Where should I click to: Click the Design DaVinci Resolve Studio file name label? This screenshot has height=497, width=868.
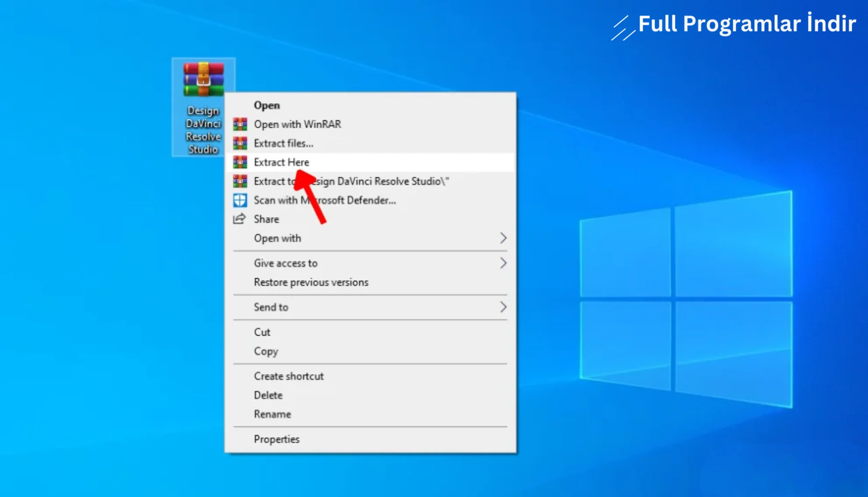coord(203,130)
